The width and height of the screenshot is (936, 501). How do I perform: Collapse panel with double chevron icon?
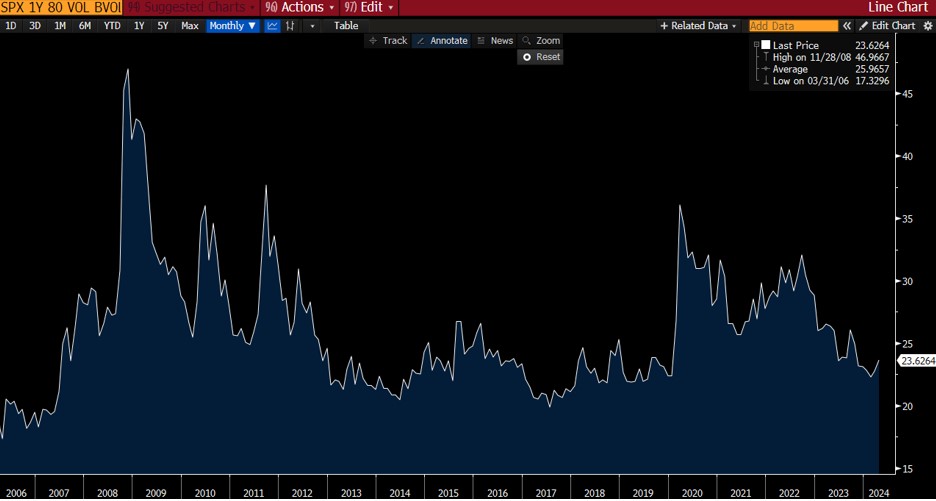pyautogui.click(x=847, y=26)
